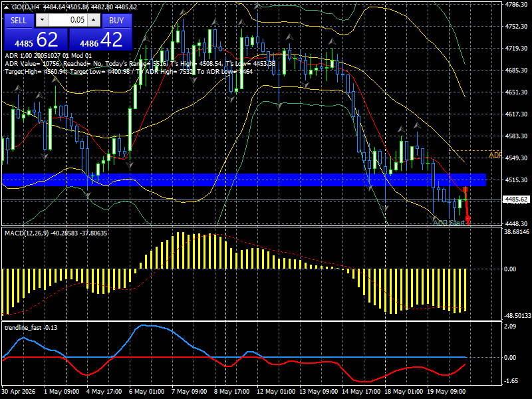
Task: Click the sell price 4485 62 panel
Action: coord(36,40)
